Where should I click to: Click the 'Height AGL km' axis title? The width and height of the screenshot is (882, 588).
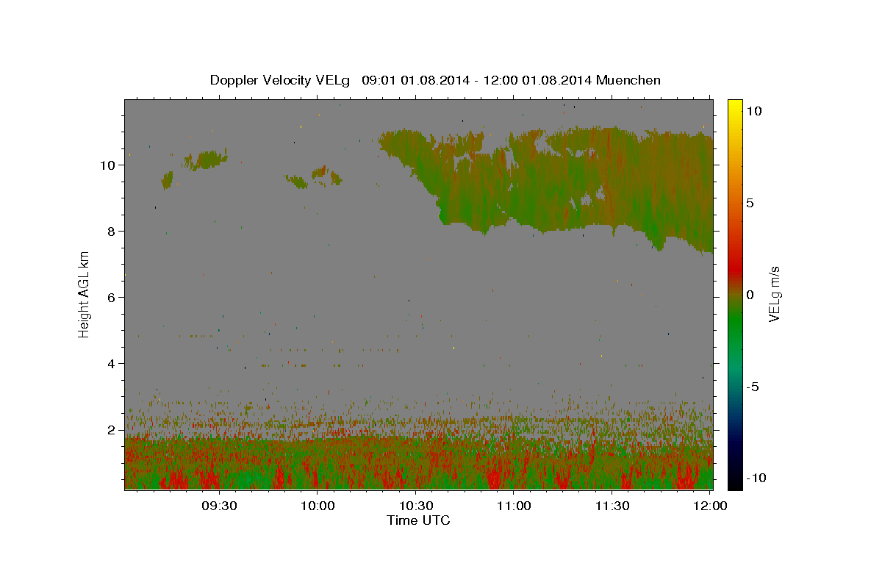(85, 294)
